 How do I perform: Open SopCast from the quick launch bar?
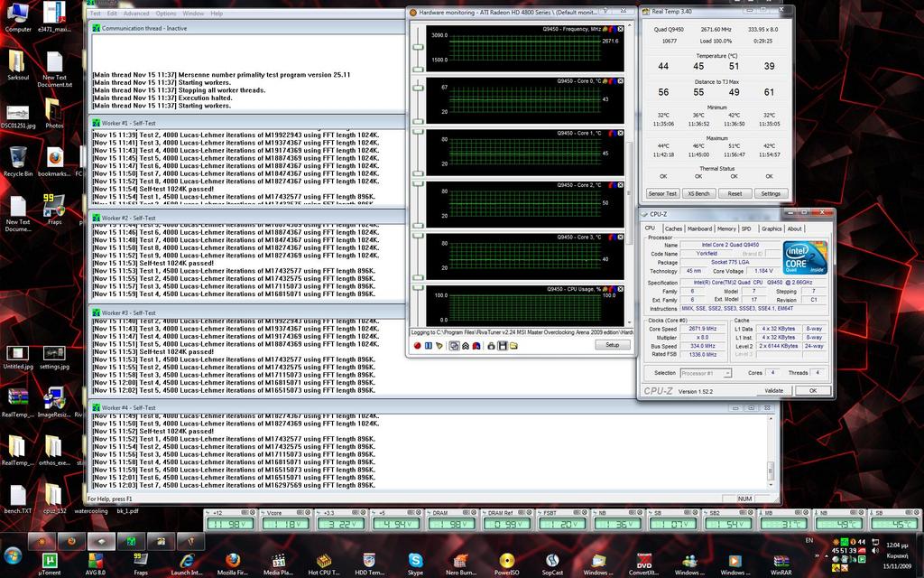coord(552,564)
